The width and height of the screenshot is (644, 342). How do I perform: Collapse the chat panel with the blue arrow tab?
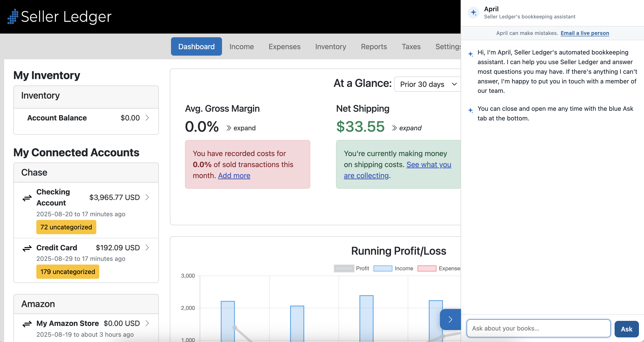coord(450,319)
